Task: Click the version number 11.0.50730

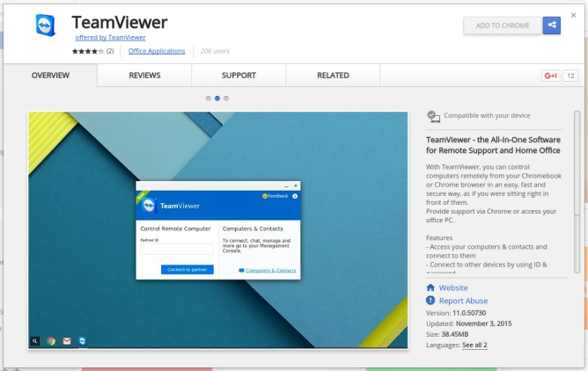Action: pos(469,313)
